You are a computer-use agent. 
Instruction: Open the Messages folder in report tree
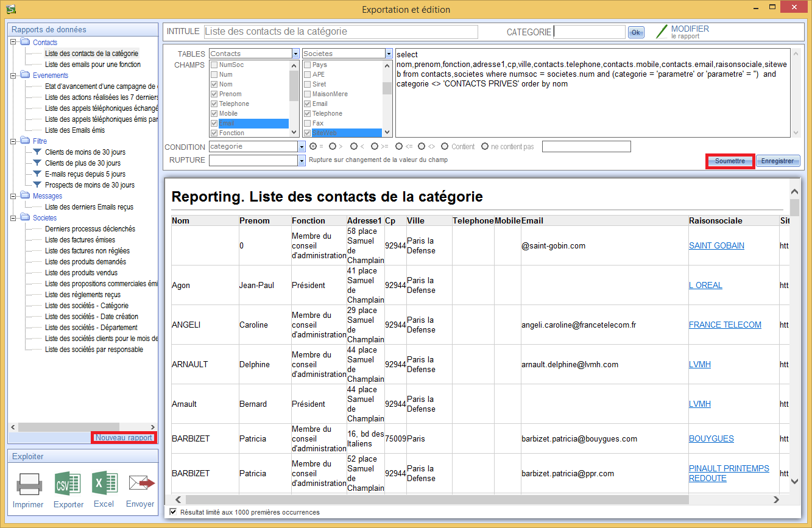(x=48, y=196)
